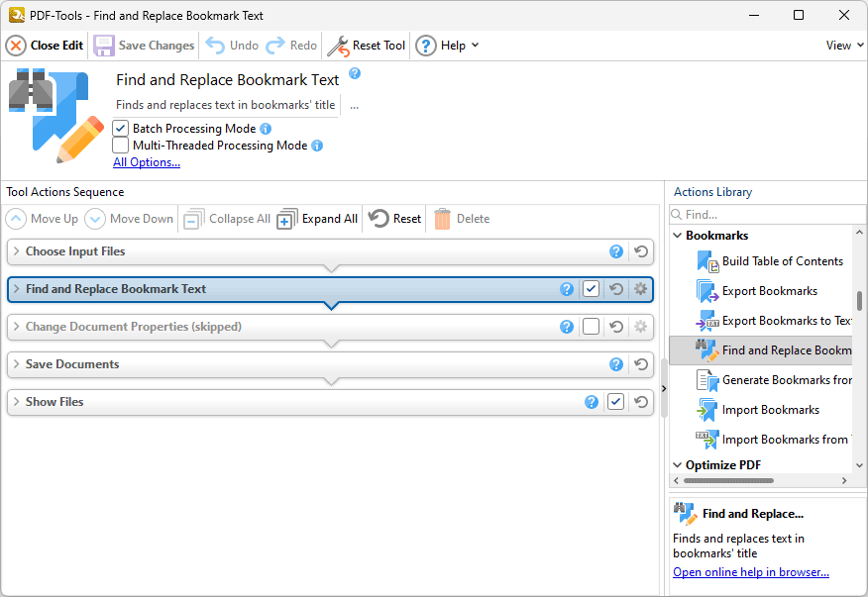This screenshot has height=597, width=868.
Task: Click the help icon on Find and Replace Bookmark Text step
Action: [x=567, y=289]
